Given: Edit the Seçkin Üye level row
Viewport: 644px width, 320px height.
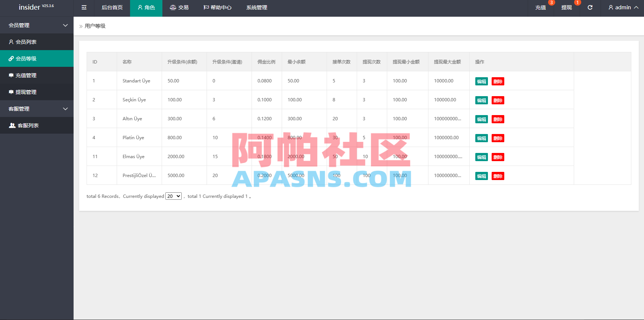Looking at the screenshot, I should coord(482,100).
